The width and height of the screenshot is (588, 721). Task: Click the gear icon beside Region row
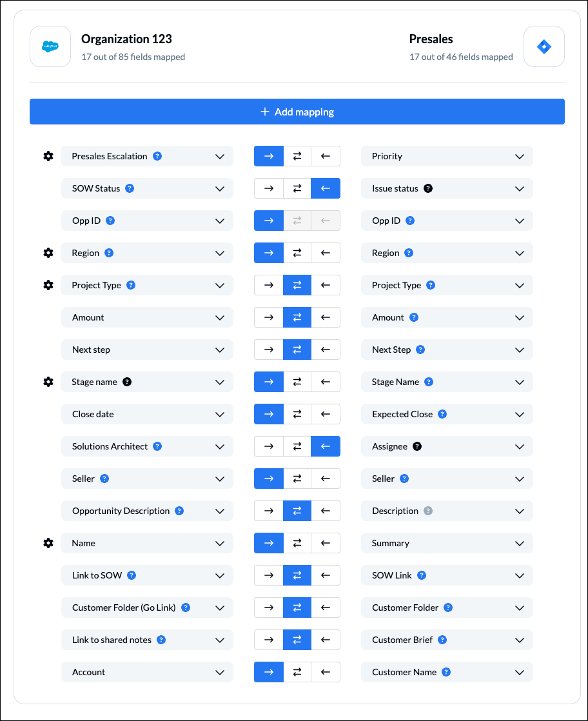point(48,253)
